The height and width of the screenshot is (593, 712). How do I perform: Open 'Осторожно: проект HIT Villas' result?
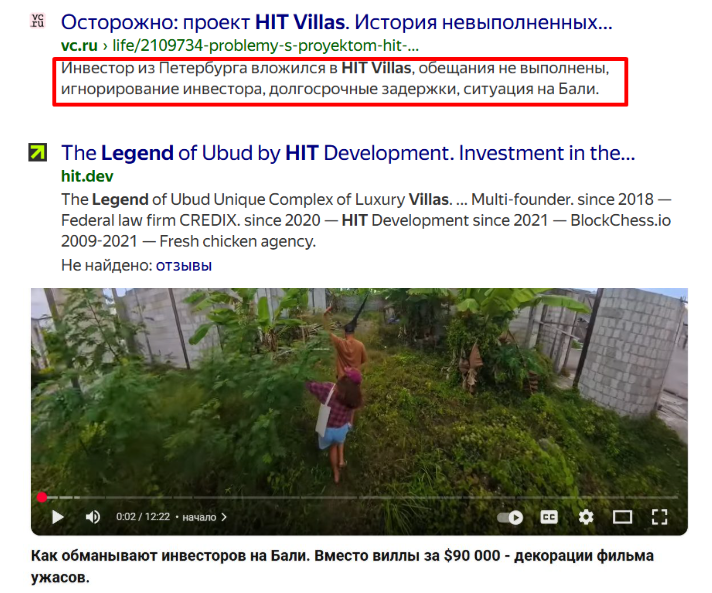click(x=336, y=22)
